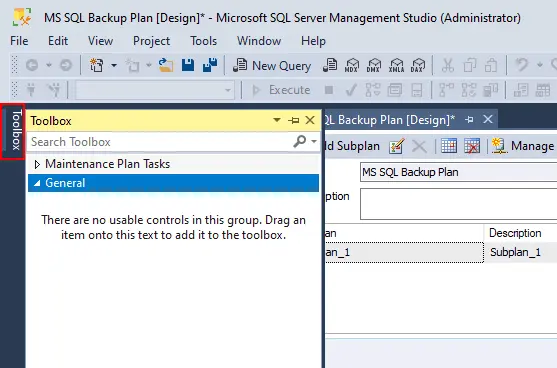Screen dimensions: 557x368
Task: Click the Undo icon
Action: coord(521,65)
